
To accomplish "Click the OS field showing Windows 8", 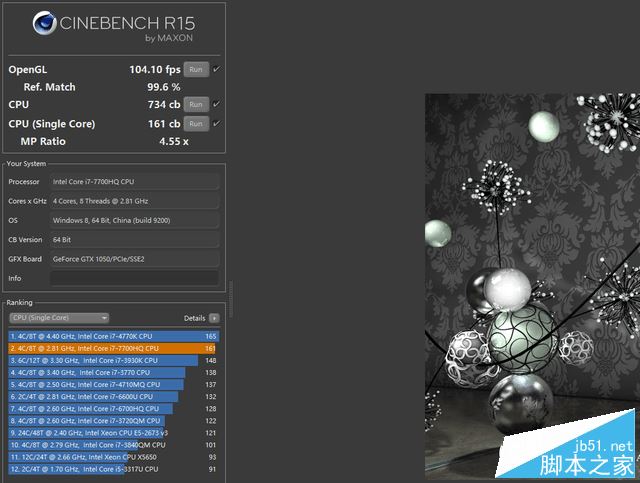I will pyautogui.click(x=134, y=220).
